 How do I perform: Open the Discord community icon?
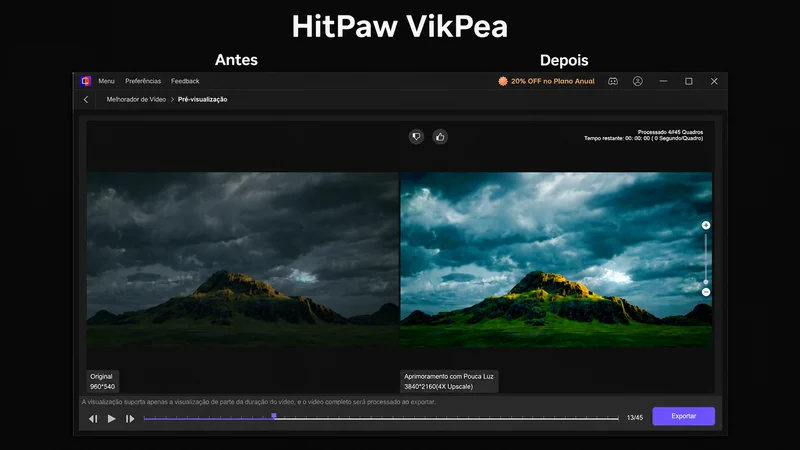(613, 81)
